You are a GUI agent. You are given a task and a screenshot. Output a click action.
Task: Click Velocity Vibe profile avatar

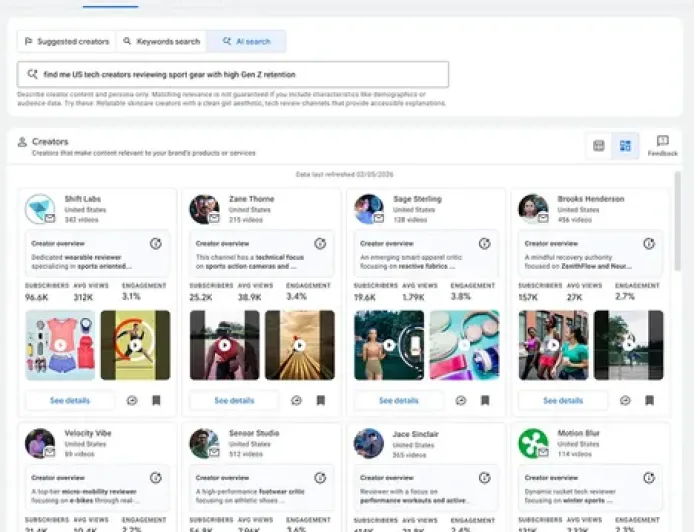click(40, 443)
